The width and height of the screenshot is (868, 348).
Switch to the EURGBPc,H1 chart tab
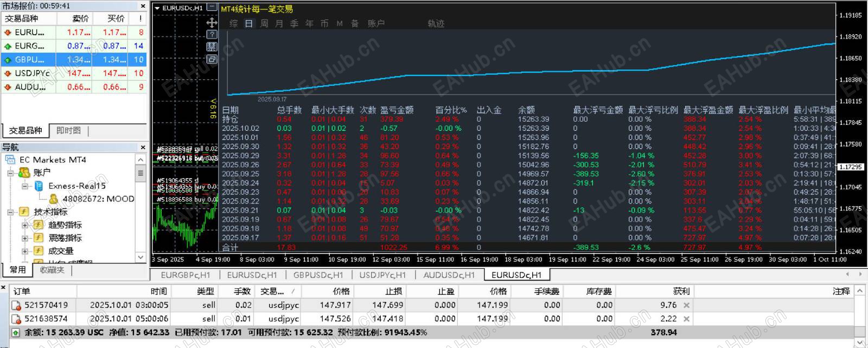(x=186, y=275)
